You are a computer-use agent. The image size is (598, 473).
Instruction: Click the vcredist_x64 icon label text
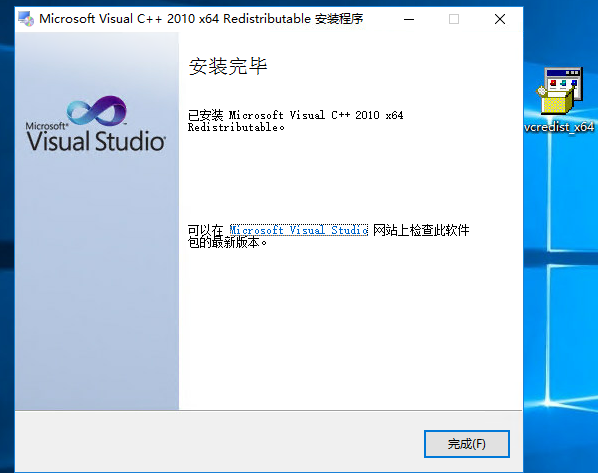(x=559, y=127)
